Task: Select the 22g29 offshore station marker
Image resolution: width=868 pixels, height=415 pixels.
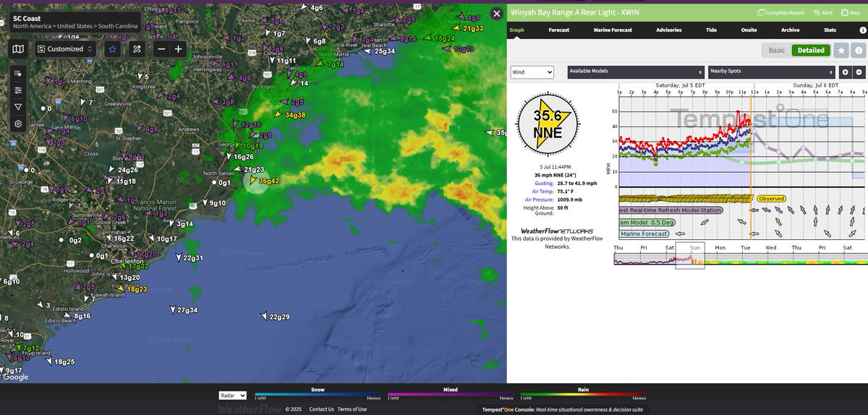Action: (x=274, y=317)
